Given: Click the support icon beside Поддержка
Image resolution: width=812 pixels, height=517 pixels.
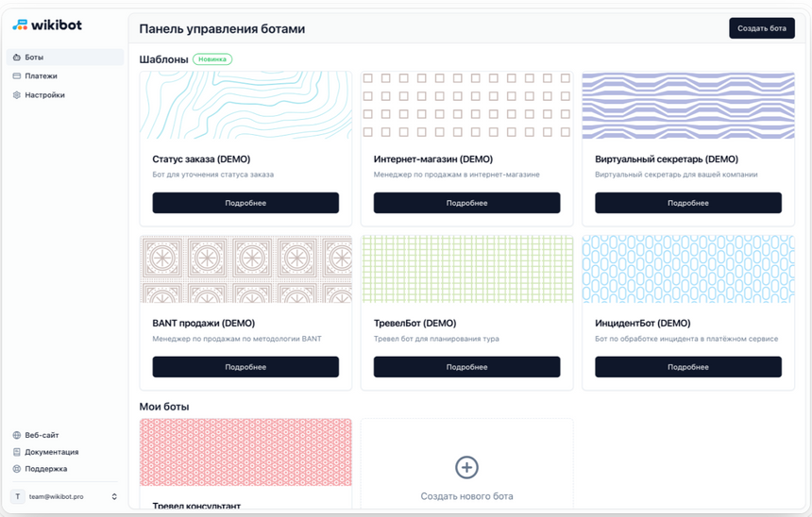Looking at the screenshot, I should [x=17, y=469].
